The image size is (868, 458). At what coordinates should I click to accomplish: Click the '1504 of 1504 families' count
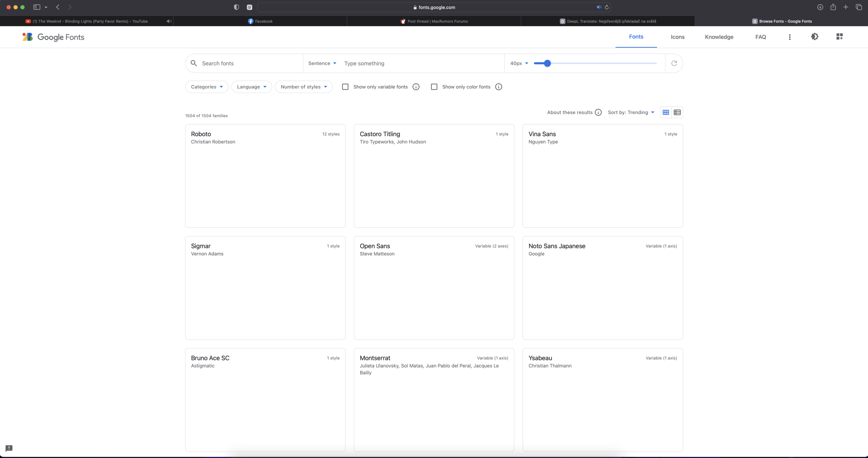pos(206,116)
